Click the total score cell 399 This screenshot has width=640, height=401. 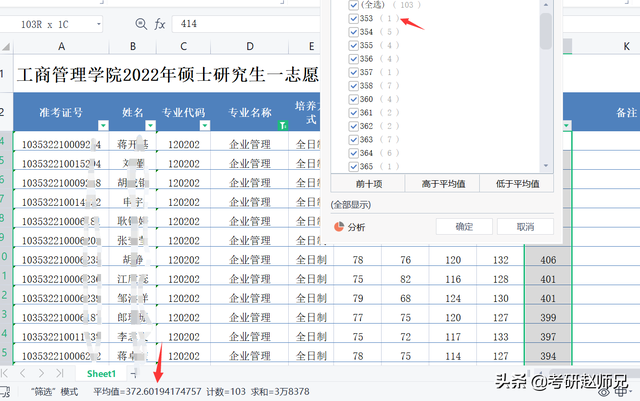click(548, 317)
